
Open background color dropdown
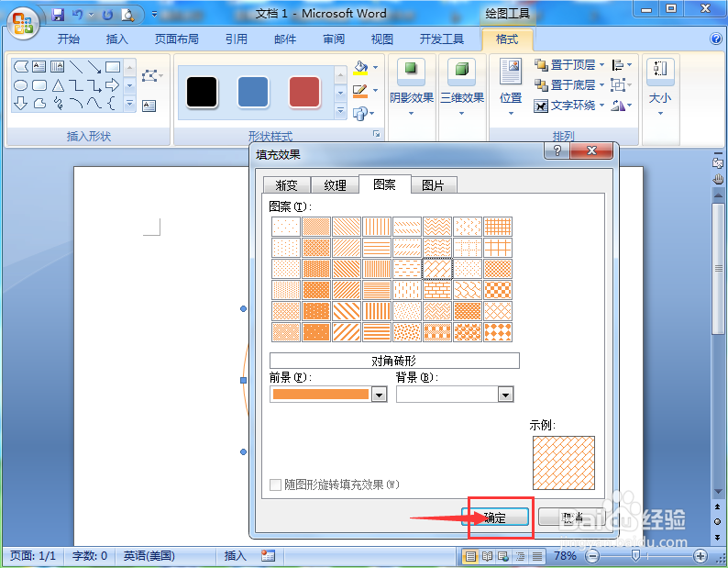(505, 395)
